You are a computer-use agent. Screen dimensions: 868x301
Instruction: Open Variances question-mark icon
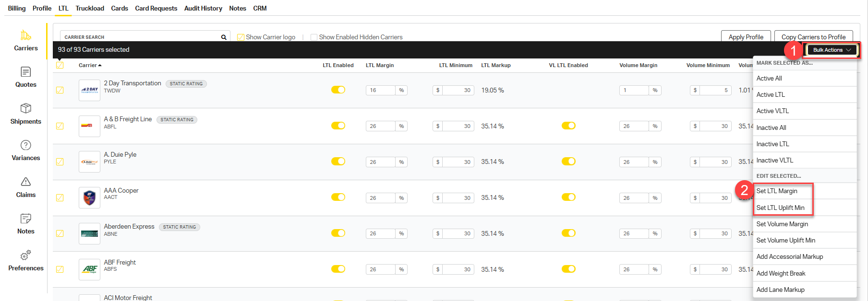pyautogui.click(x=26, y=145)
